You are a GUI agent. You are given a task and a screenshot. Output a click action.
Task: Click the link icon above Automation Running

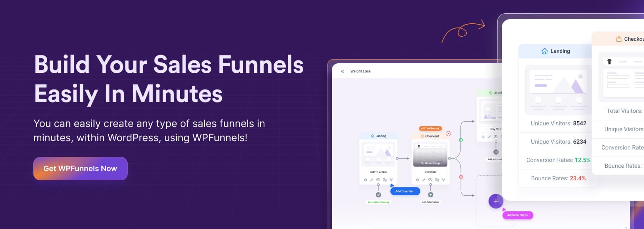(x=378, y=194)
